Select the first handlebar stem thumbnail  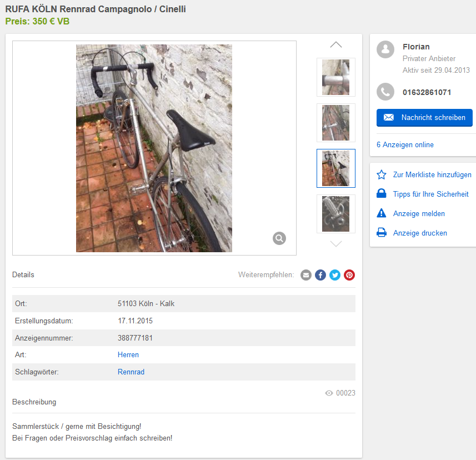[x=335, y=77]
